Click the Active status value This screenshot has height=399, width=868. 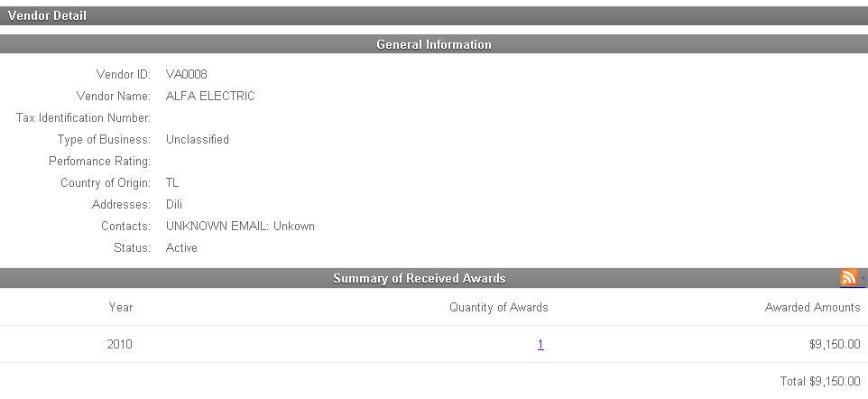click(x=181, y=248)
